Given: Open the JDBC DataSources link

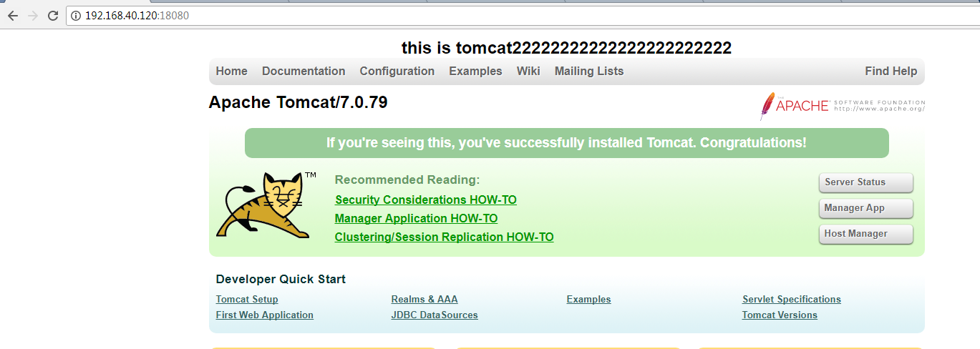Looking at the screenshot, I should point(435,315).
